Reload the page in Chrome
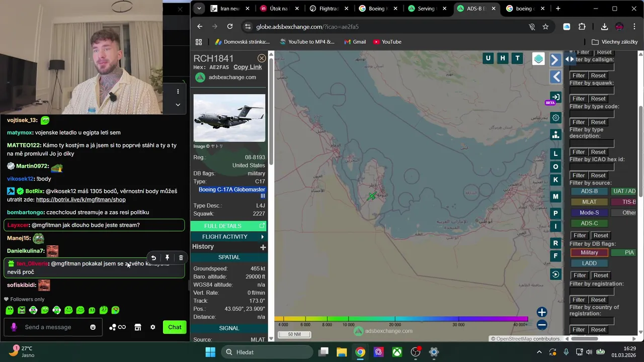The image size is (644, 362). (x=230, y=27)
